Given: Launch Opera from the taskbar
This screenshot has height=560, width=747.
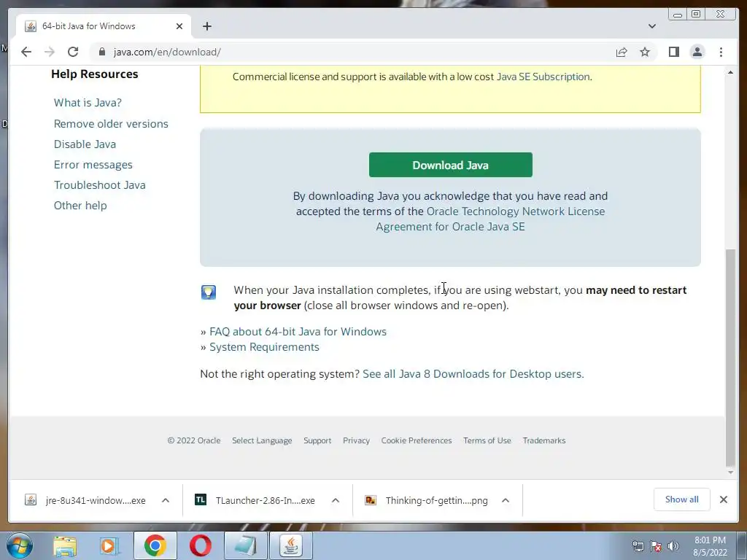Looking at the screenshot, I should click(200, 545).
